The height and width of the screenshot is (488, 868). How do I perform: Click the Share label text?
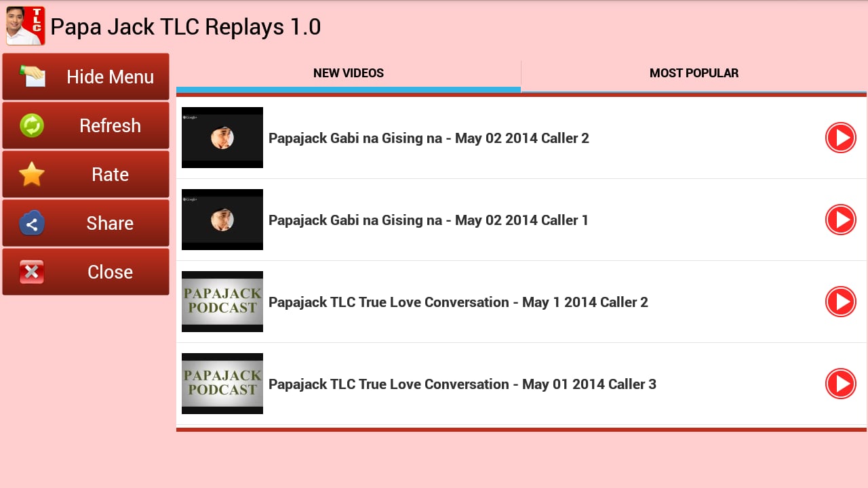(110, 223)
